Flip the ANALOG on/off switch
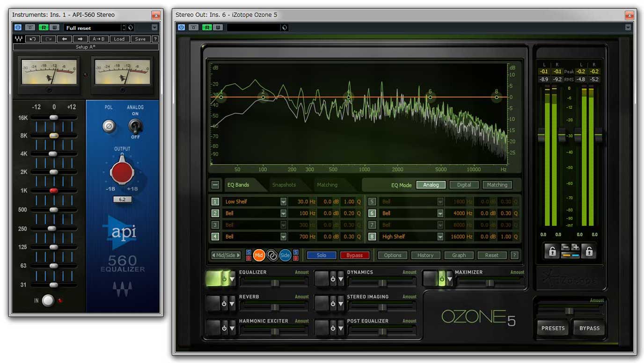 click(136, 126)
